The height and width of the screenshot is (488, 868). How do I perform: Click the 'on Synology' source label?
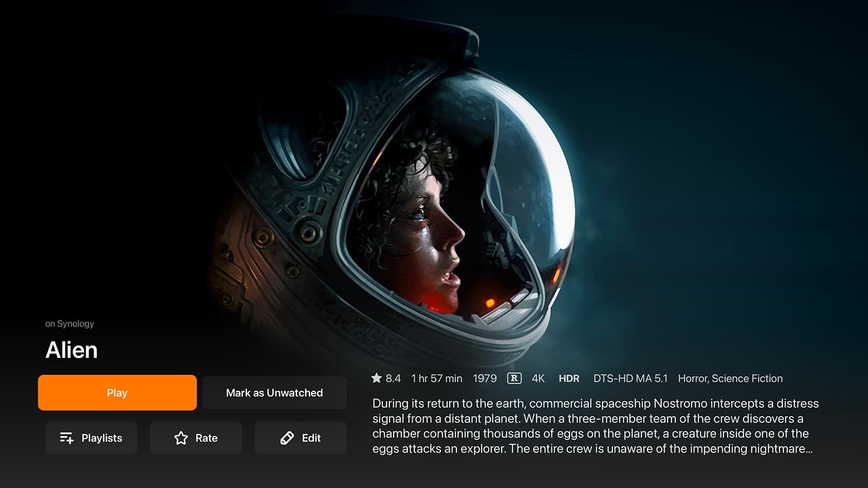point(69,324)
